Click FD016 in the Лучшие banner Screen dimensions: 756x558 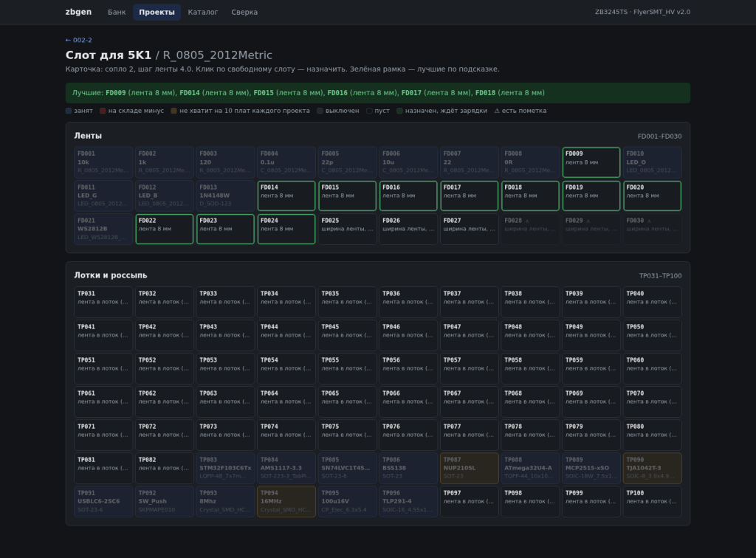(337, 93)
